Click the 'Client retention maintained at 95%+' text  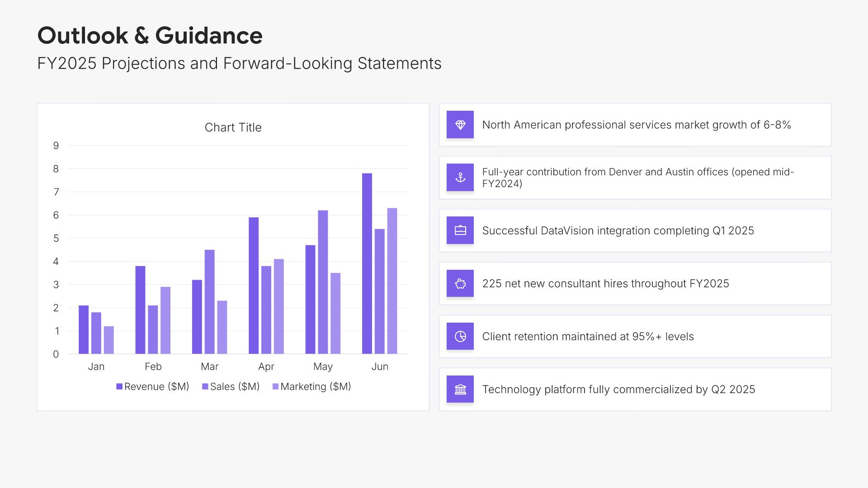588,336
